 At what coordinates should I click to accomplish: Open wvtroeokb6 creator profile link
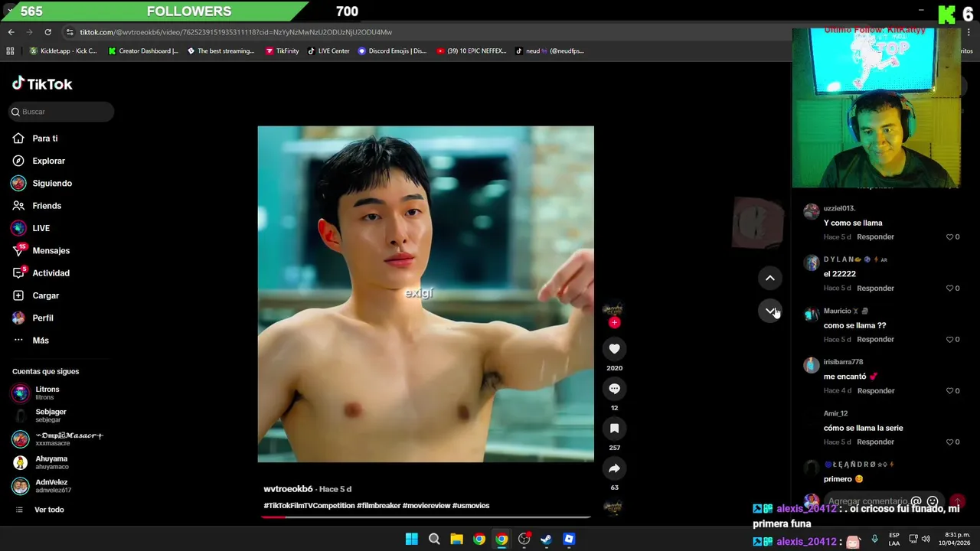(x=288, y=489)
